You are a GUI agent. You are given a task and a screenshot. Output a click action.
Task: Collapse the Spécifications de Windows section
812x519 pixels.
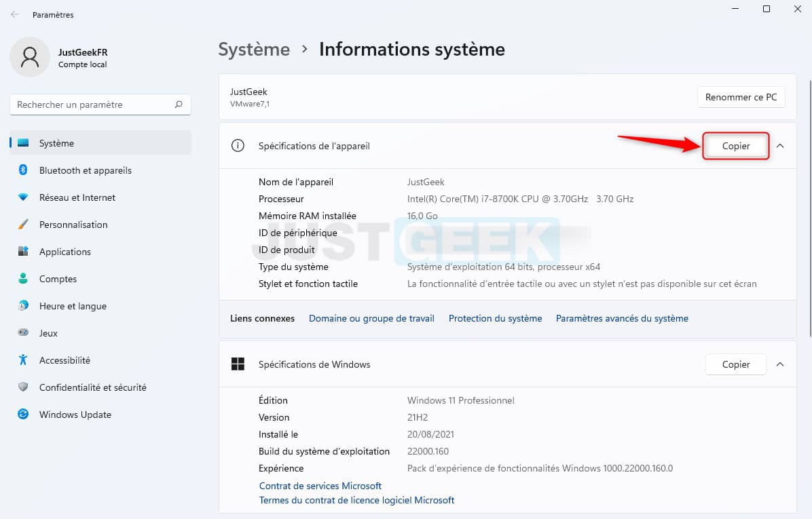pyautogui.click(x=780, y=364)
